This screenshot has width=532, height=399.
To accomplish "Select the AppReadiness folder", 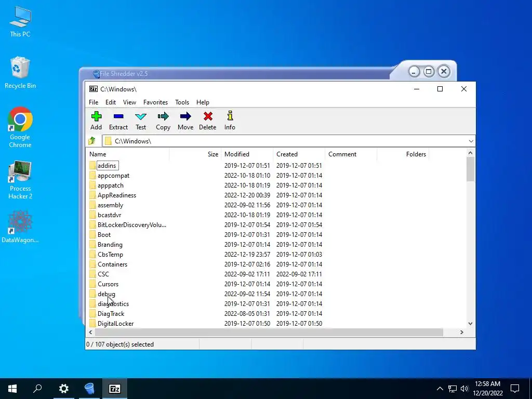I will point(117,195).
